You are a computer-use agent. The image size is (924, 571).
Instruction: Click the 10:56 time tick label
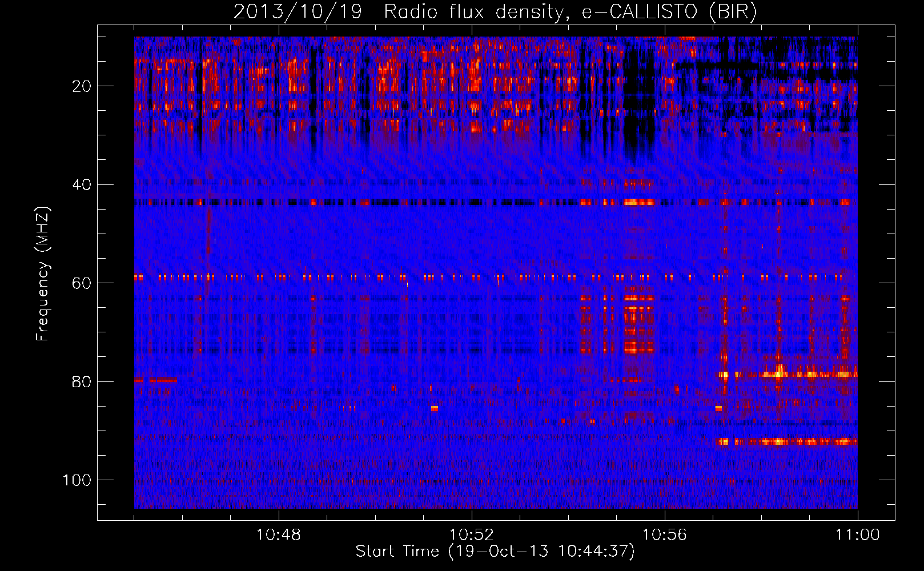665,535
